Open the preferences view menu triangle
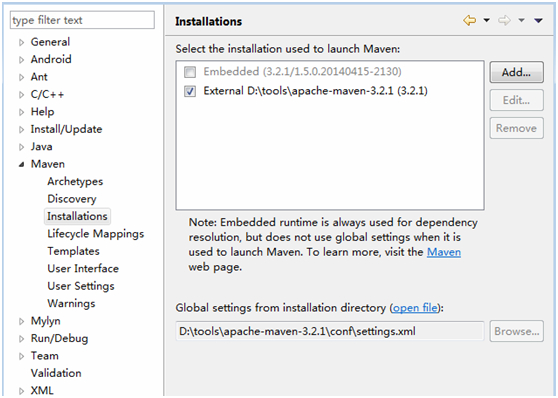This screenshot has width=558, height=398. point(538,21)
